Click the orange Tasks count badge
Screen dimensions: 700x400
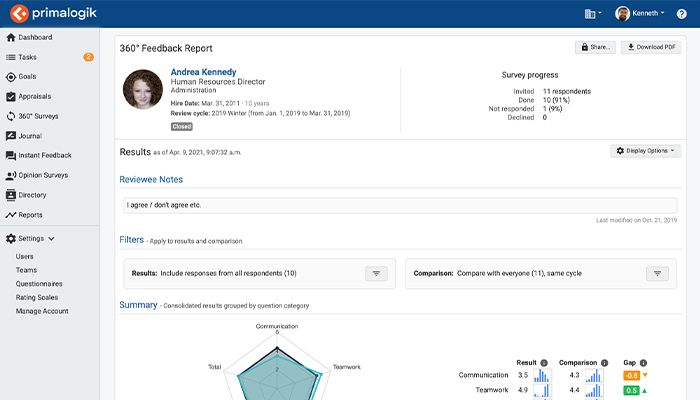click(x=88, y=57)
